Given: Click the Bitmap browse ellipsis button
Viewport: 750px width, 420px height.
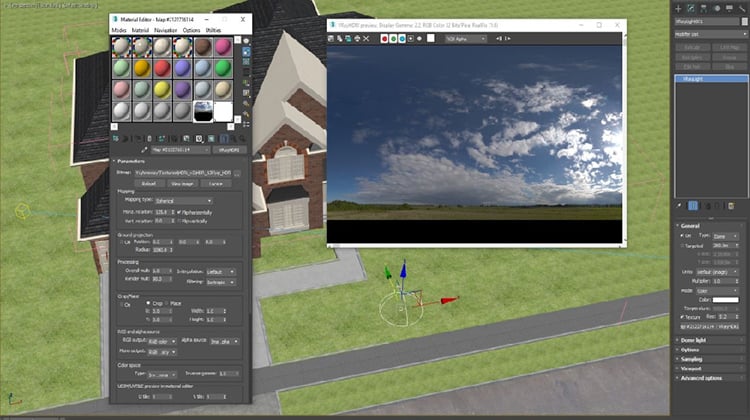Looking at the screenshot, I should click(238, 173).
